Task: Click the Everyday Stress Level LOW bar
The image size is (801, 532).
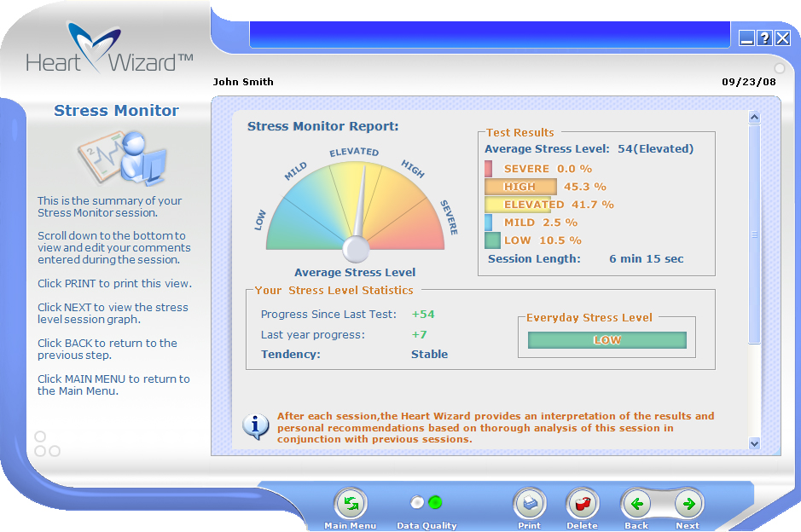Action: pyautogui.click(x=607, y=340)
